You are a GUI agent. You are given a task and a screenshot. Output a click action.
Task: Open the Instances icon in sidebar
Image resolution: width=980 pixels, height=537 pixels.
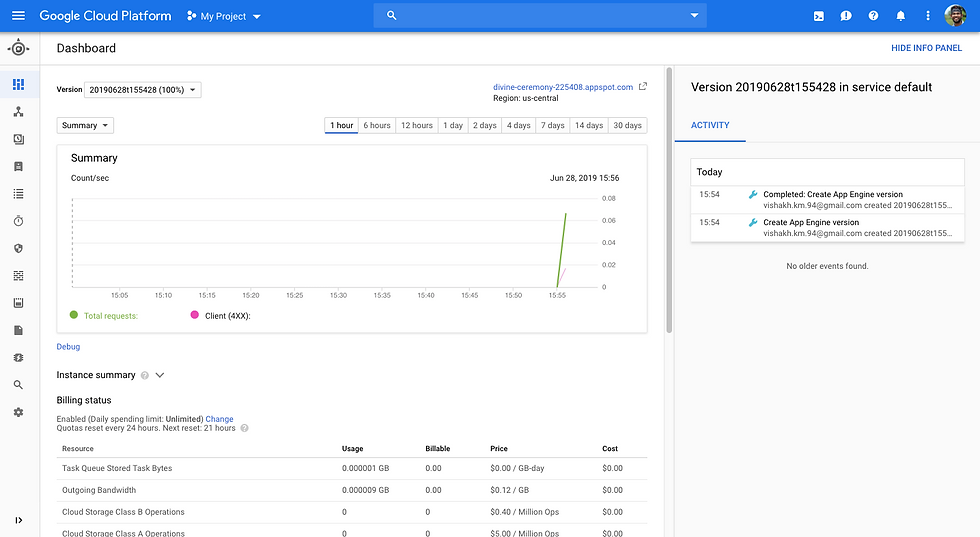click(18, 166)
